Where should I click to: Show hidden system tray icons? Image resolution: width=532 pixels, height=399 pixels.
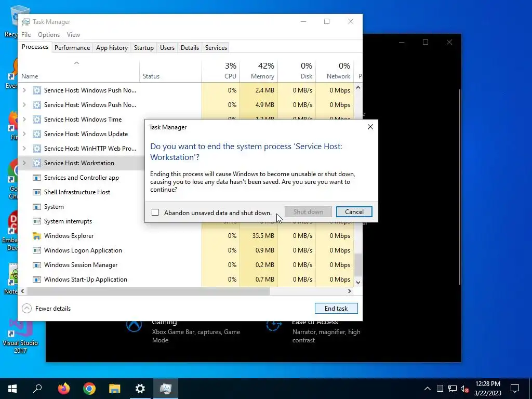click(x=428, y=389)
